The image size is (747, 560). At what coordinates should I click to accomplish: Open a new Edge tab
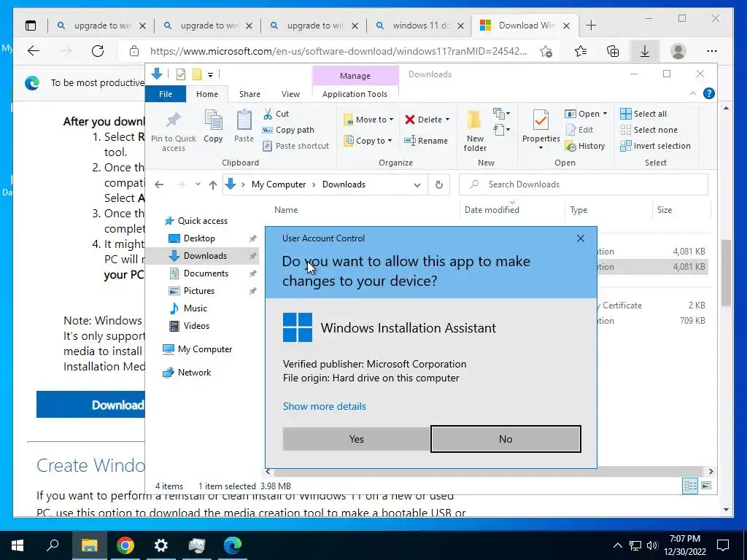[591, 26]
